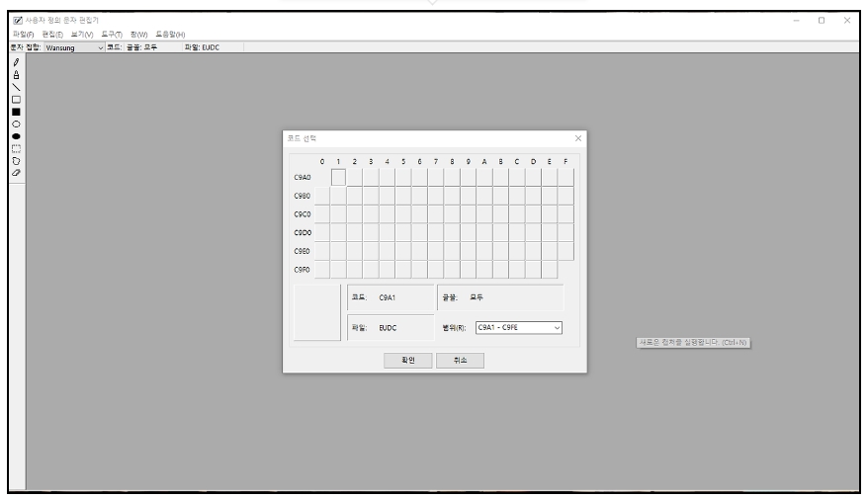
Task: Pick code cell C9F0 column E
Action: point(549,270)
